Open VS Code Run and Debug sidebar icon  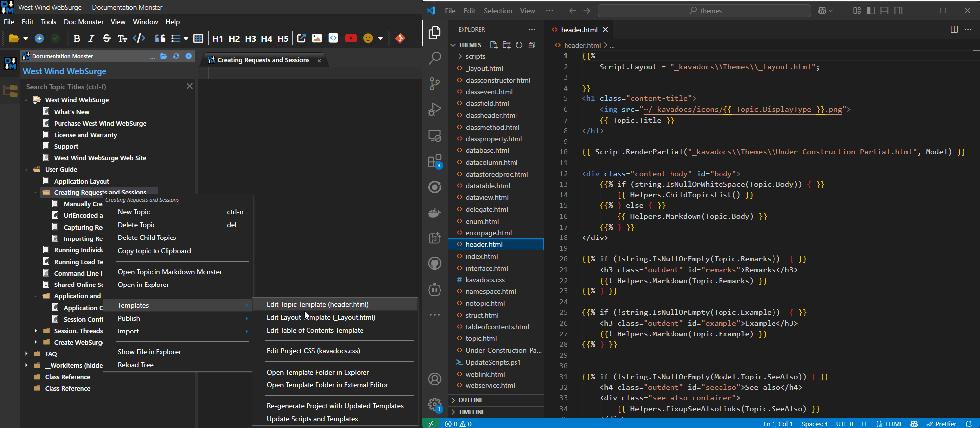coord(435,109)
